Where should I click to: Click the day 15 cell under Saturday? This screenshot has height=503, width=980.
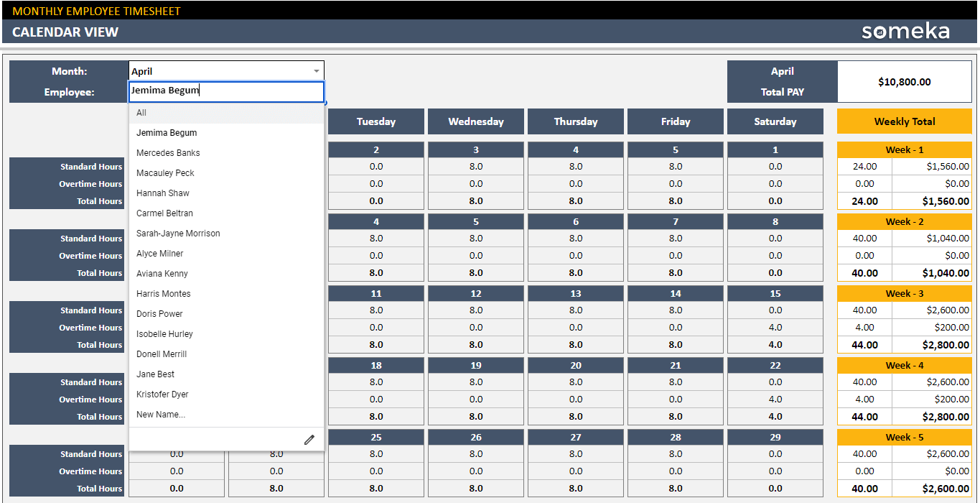[775, 293]
